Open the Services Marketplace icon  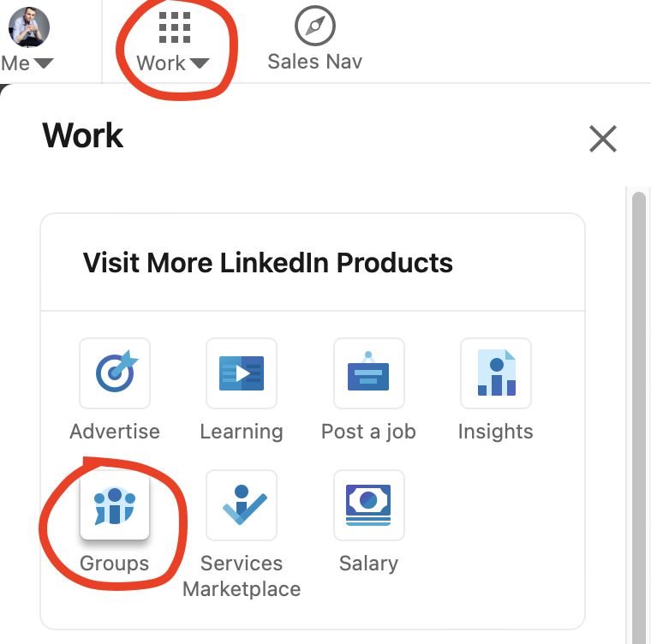242,505
